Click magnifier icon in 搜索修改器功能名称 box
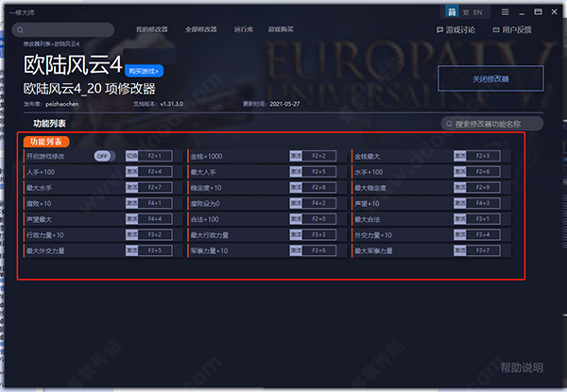Image resolution: width=567 pixels, height=392 pixels. coord(449,124)
